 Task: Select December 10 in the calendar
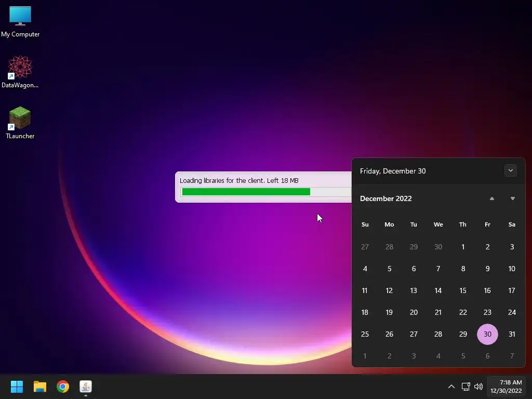(512, 269)
